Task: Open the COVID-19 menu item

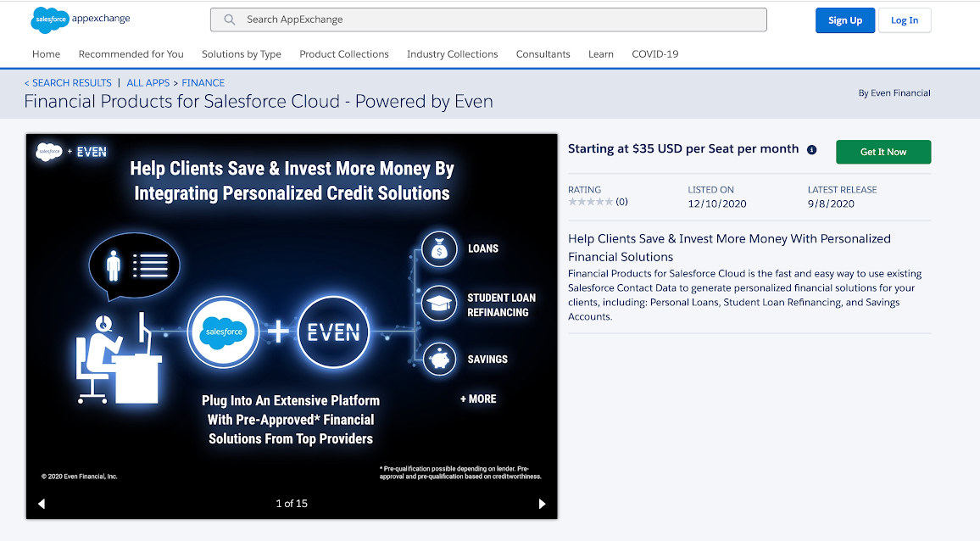Action: point(655,53)
